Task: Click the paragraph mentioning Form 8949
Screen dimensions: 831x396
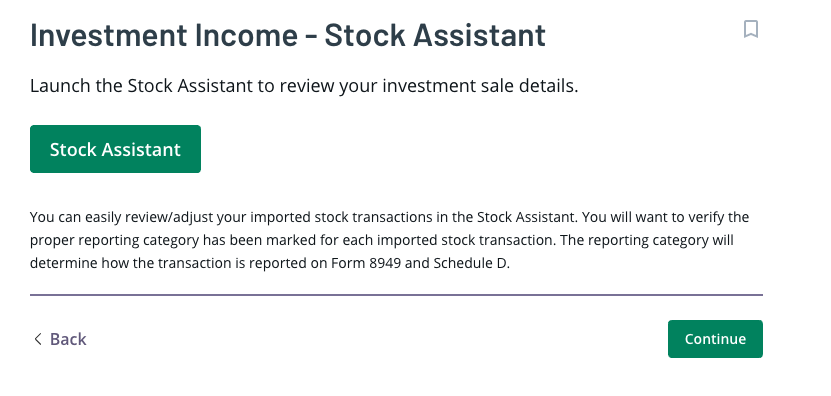Action: (389, 240)
